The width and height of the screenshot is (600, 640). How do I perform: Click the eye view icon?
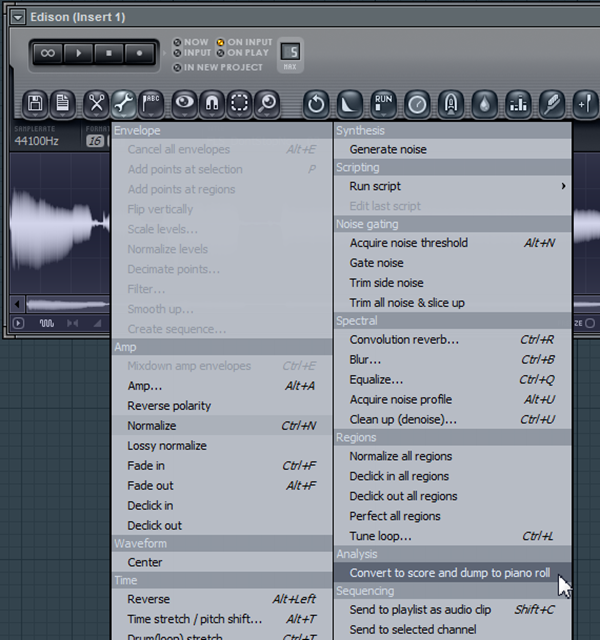(184, 102)
